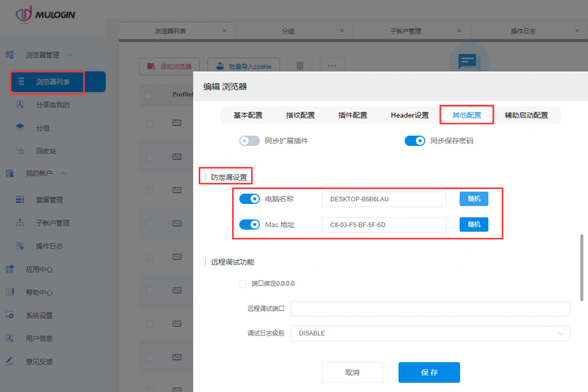Check the 端口绑定0.0.0.0 checkbox
This screenshot has height=392, width=588.
[x=243, y=284]
